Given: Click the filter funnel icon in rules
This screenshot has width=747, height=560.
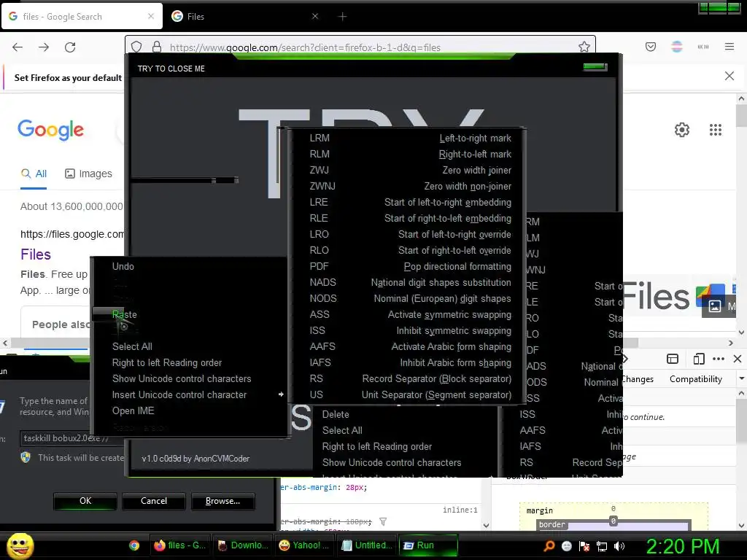Looking at the screenshot, I should point(382,522).
